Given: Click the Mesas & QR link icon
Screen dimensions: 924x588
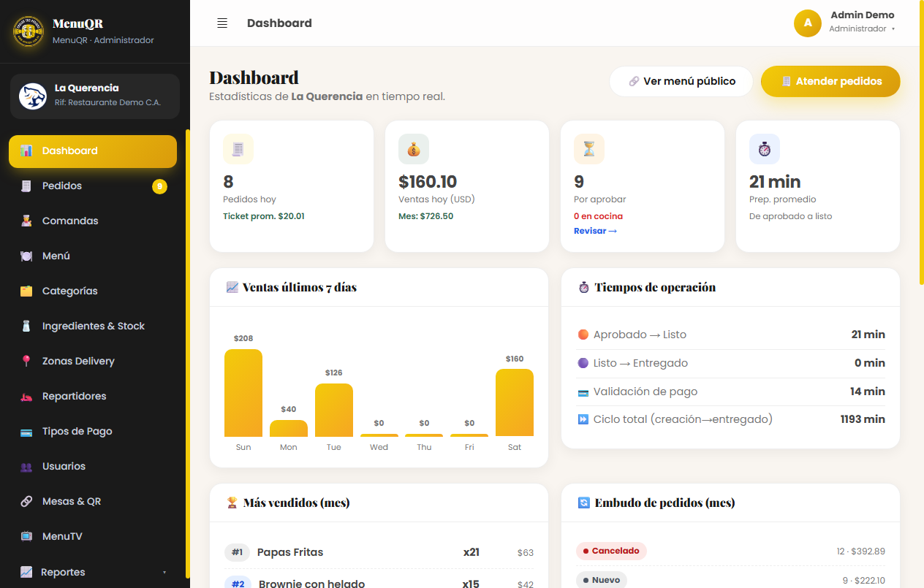Looking at the screenshot, I should (x=26, y=501).
